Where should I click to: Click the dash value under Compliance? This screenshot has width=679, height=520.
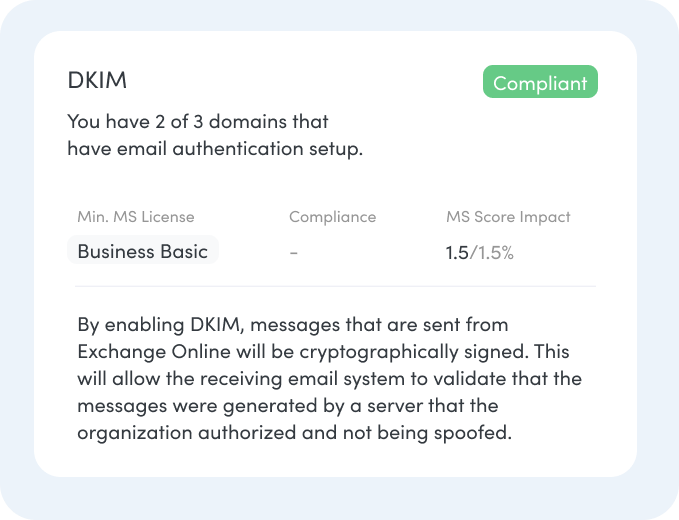point(293,252)
